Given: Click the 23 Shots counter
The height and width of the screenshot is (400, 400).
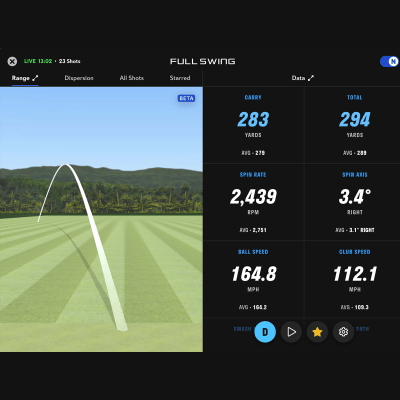Looking at the screenshot, I should (70, 61).
